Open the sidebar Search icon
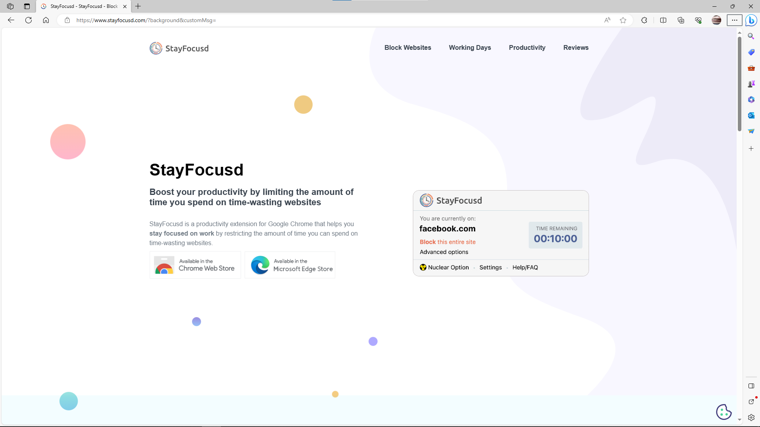 point(751,36)
